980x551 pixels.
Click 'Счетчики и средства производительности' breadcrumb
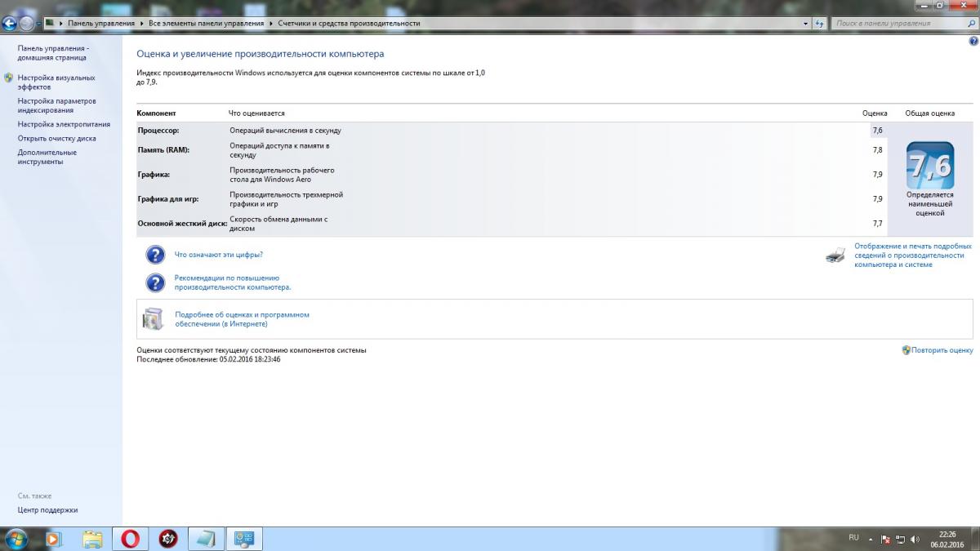pyautogui.click(x=349, y=24)
